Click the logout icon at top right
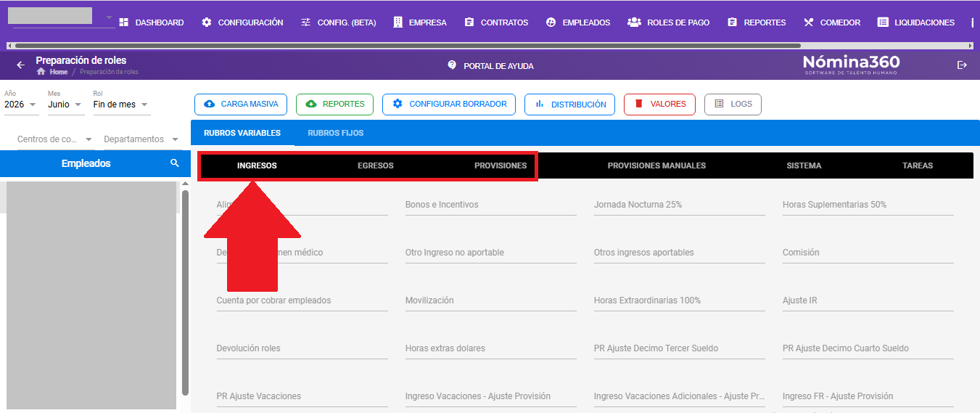The width and height of the screenshot is (980, 413). (962, 65)
